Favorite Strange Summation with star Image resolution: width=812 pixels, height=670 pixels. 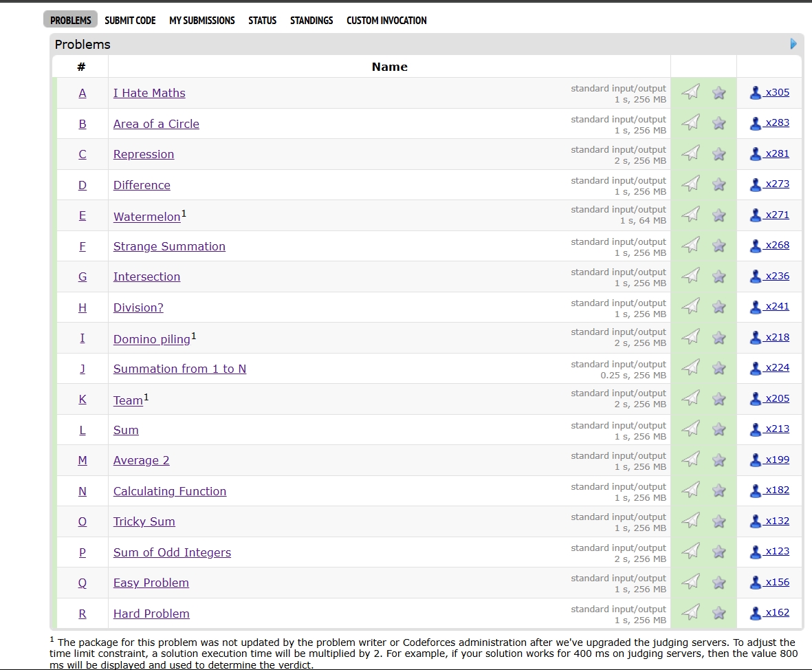718,246
